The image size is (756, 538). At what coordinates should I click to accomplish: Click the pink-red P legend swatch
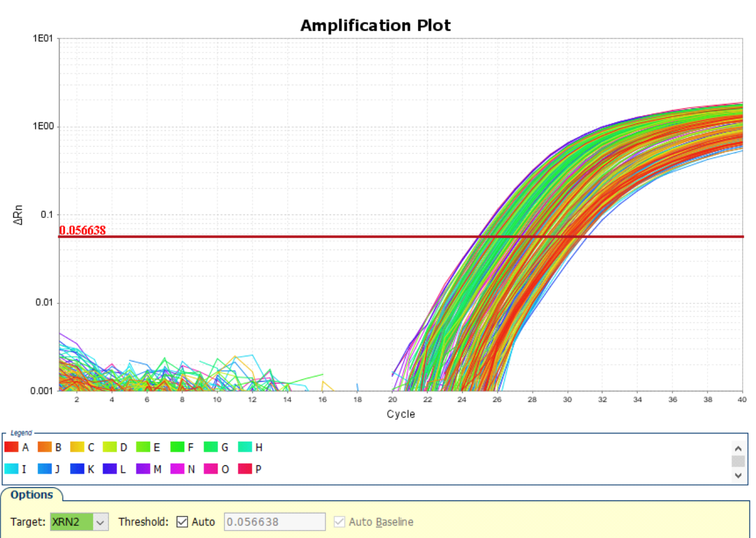coord(245,469)
